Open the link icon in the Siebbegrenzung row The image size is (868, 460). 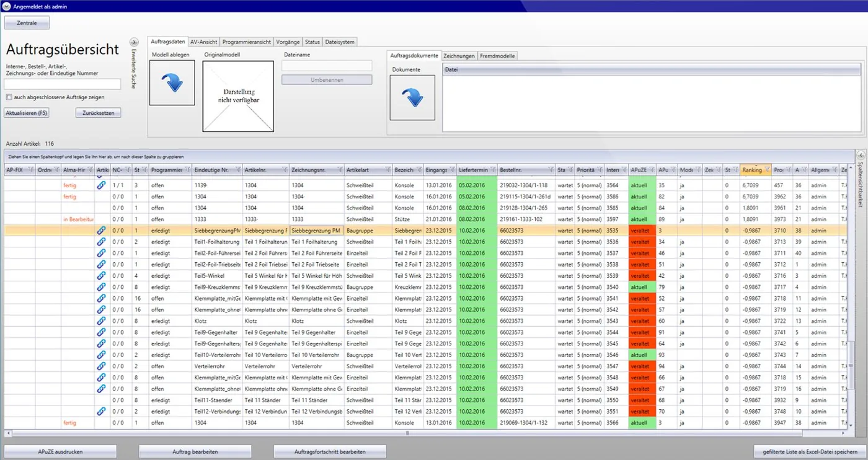tap(102, 230)
